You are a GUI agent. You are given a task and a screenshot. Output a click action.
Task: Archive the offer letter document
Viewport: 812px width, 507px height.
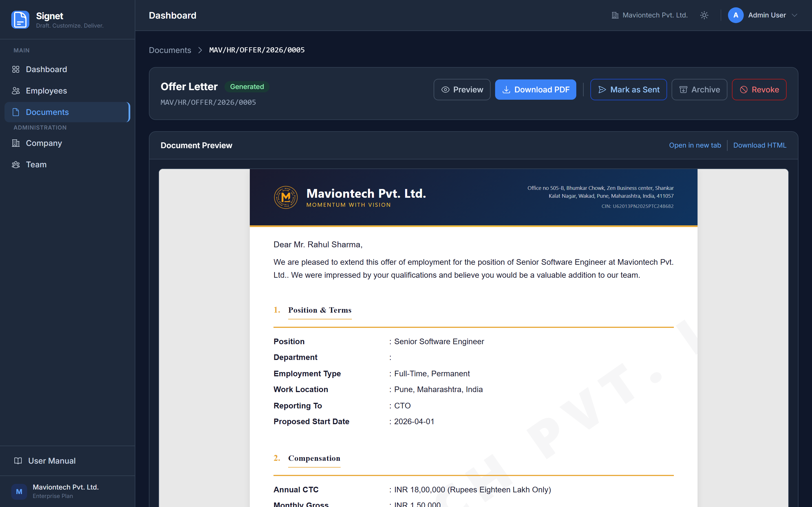point(699,90)
